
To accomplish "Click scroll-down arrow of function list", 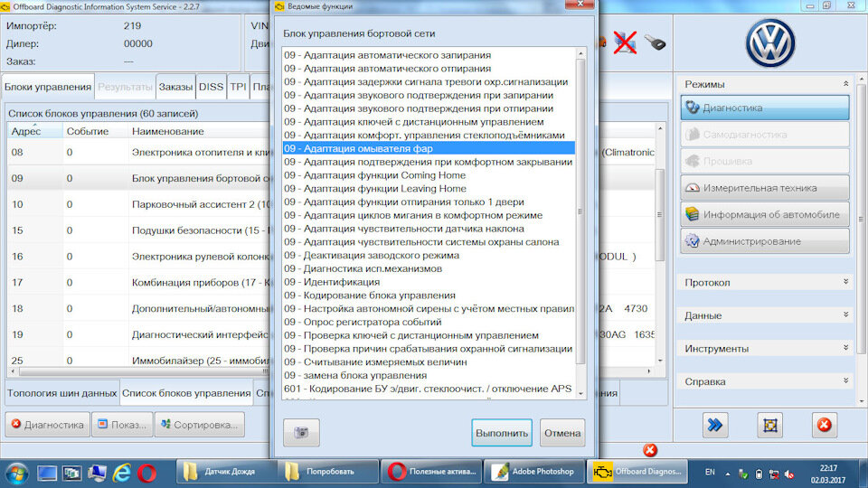I will [580, 393].
